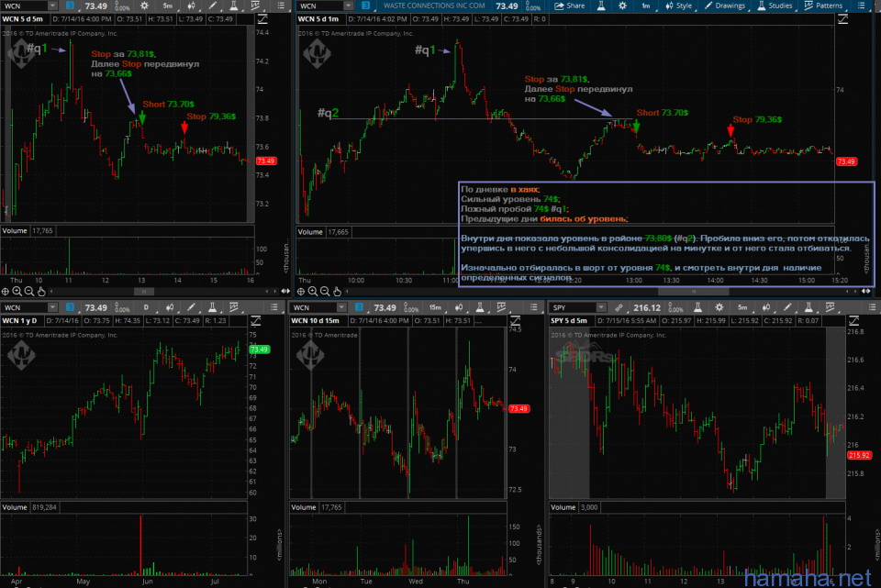881x588 pixels.
Task: Open blue link color 3 in WCN 5m panel
Action: 70,6
